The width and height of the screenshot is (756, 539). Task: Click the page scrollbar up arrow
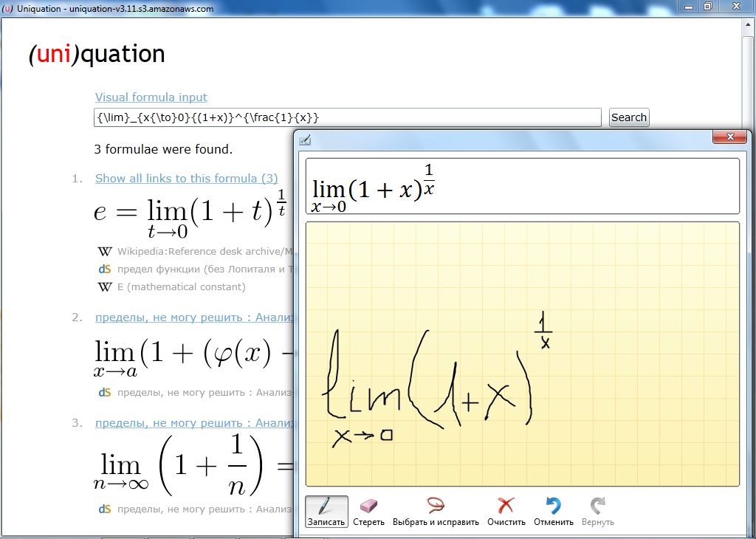[x=749, y=23]
